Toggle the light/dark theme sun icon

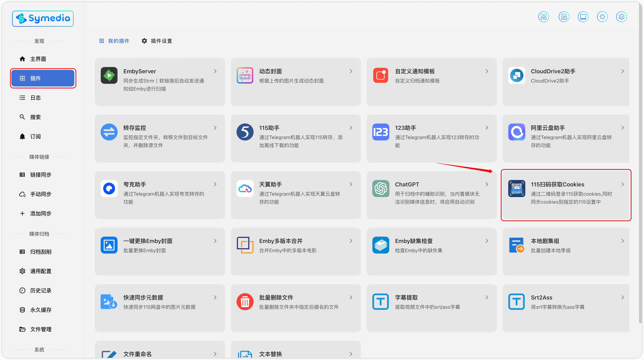pos(602,17)
